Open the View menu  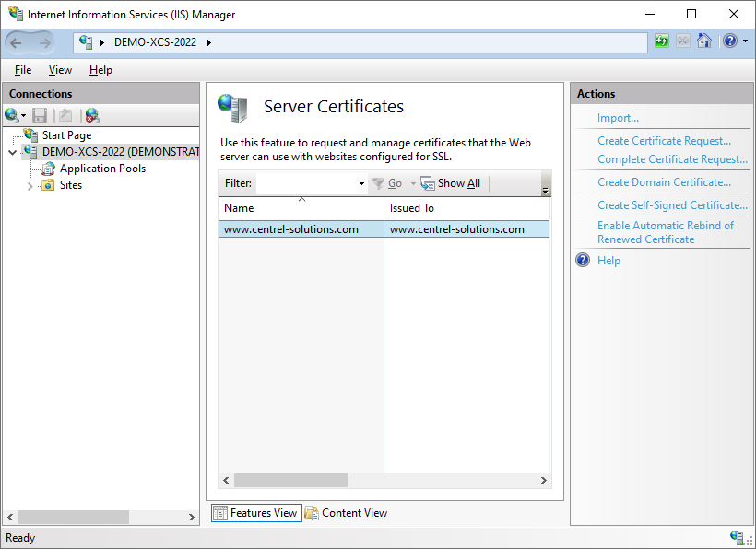click(60, 70)
